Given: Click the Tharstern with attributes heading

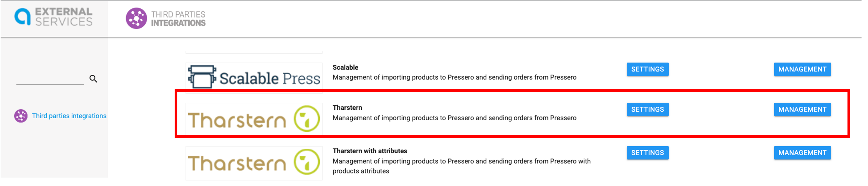Looking at the screenshot, I should point(370,151).
